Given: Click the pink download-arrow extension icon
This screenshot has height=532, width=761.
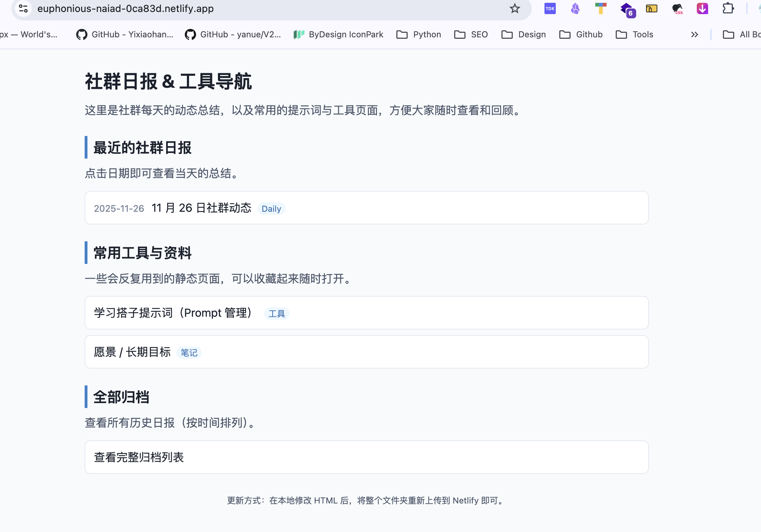Looking at the screenshot, I should (702, 8).
